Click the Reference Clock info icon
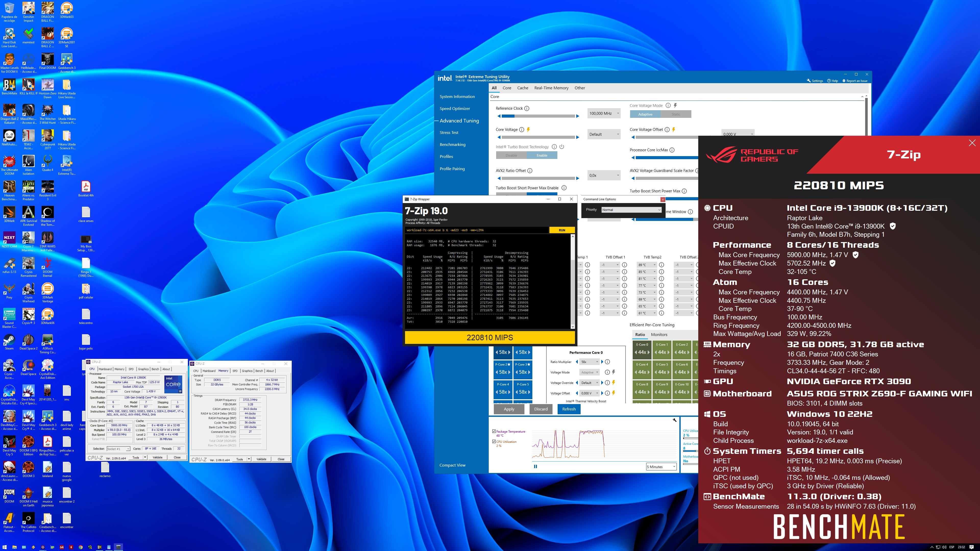Image resolution: width=980 pixels, height=551 pixels. [x=527, y=108]
